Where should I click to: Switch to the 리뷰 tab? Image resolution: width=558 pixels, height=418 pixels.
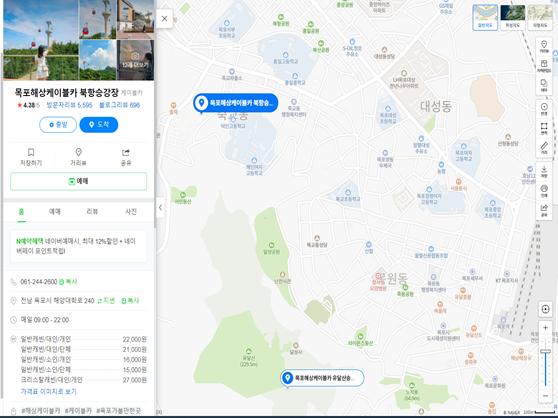[92, 212]
